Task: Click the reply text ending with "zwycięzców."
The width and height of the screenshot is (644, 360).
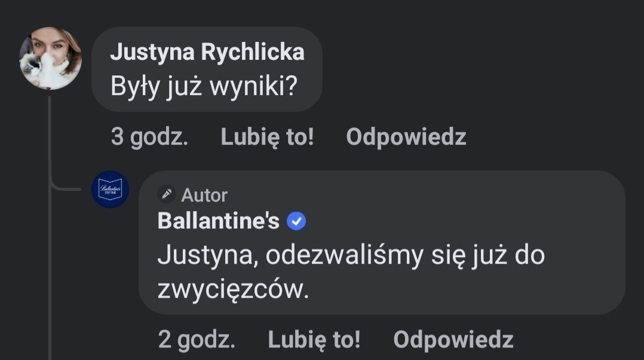Action: (233, 290)
